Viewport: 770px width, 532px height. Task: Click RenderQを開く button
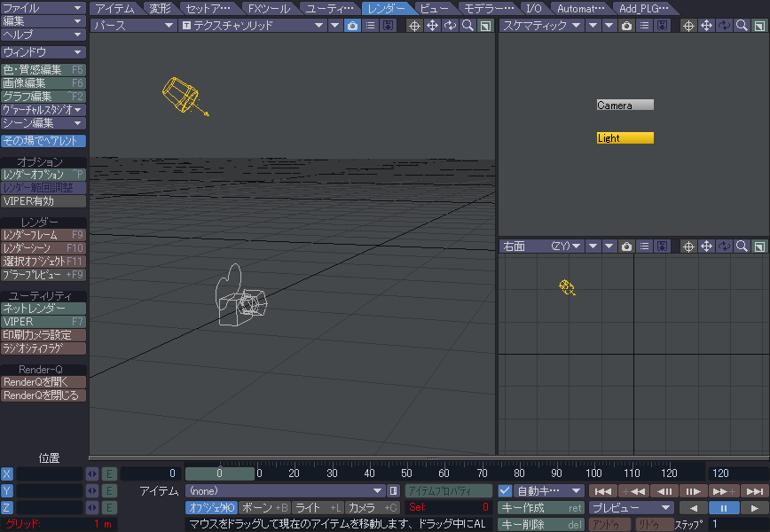pos(43,382)
